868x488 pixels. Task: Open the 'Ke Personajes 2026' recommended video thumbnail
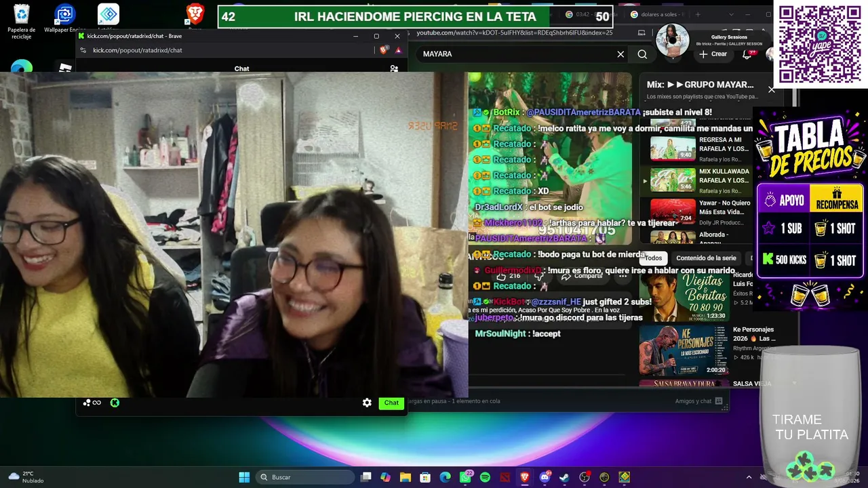tap(684, 350)
